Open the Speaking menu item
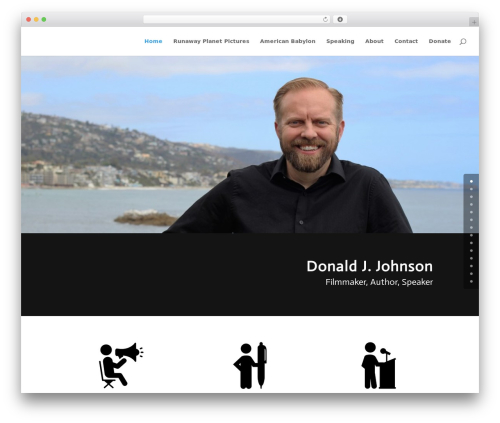The width and height of the screenshot is (500, 423). coord(340,41)
